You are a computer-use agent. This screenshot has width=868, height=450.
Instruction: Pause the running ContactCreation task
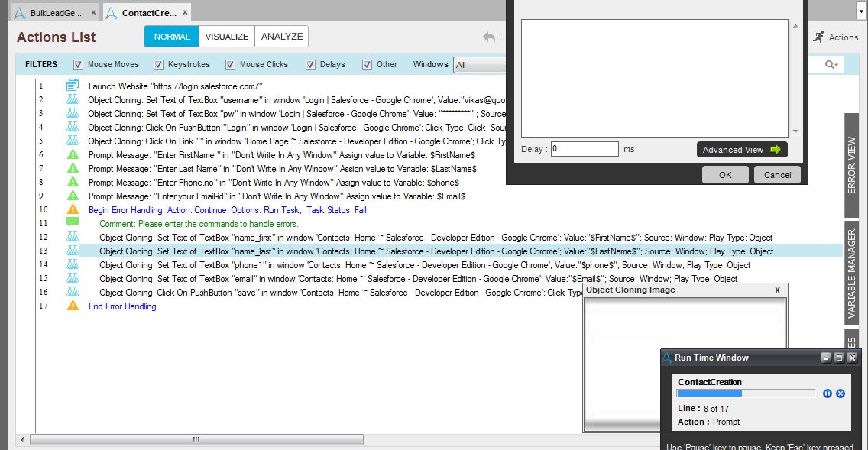click(828, 393)
